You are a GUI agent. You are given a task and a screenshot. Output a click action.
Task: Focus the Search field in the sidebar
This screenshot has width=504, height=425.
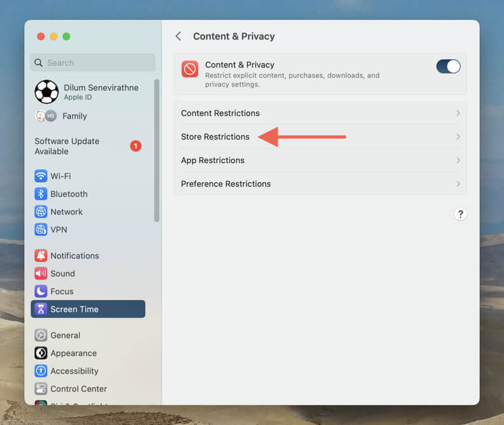[x=92, y=62]
